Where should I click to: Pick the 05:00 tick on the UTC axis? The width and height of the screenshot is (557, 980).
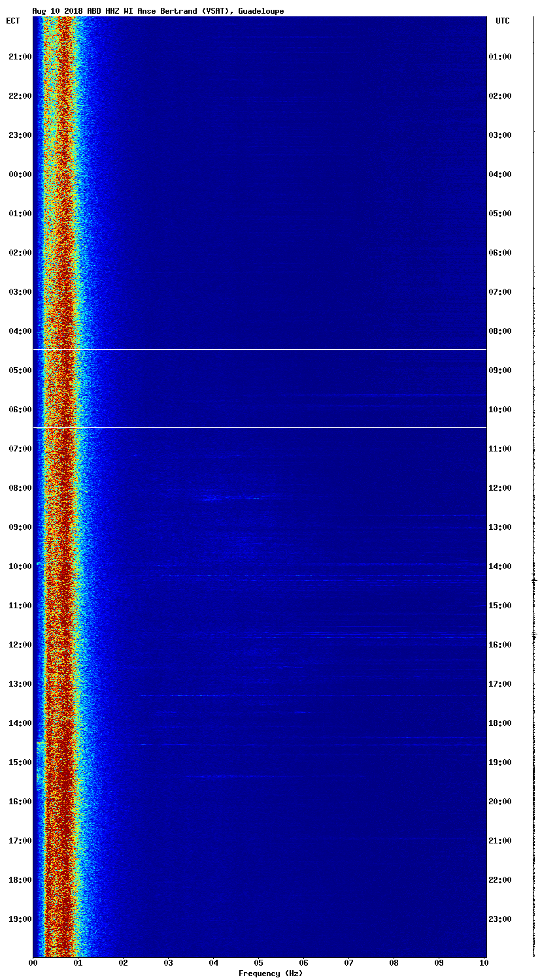499,214
